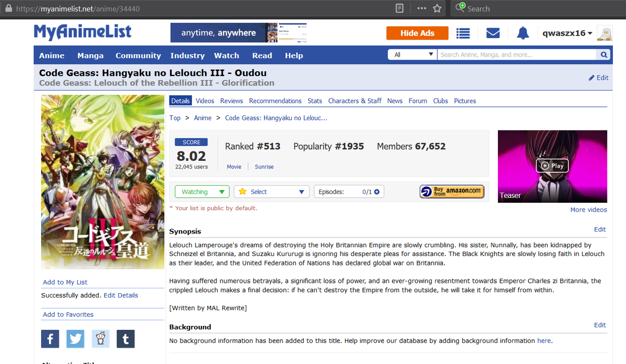The image size is (626, 364).
Task: Share on Facebook icon
Action: coord(50,339)
